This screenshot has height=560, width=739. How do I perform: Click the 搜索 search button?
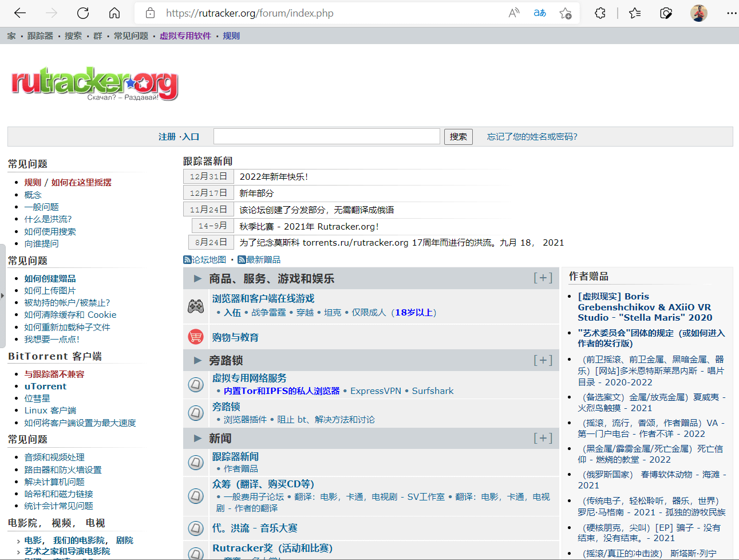[459, 137]
